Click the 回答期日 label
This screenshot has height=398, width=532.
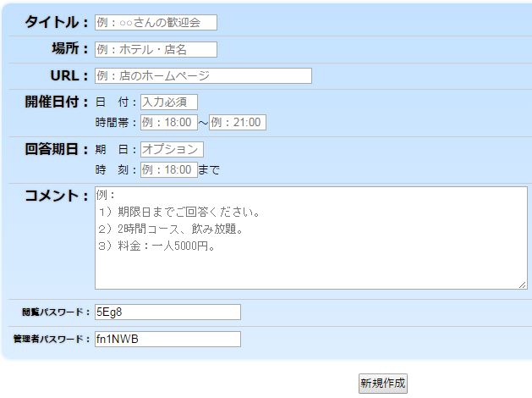pyautogui.click(x=57, y=149)
